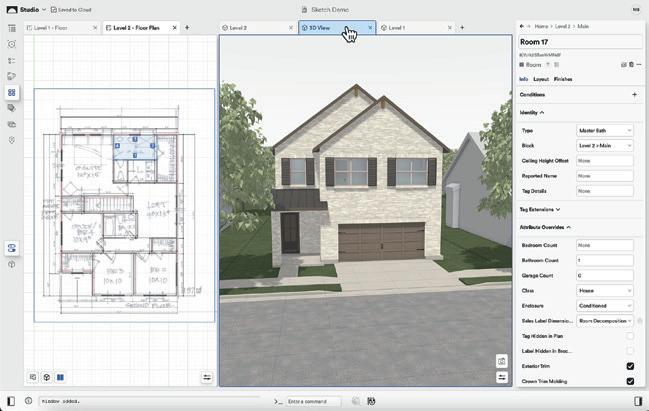Open the paint roller icon in left sidebar
The width and height of the screenshot is (649, 411).
12,76
